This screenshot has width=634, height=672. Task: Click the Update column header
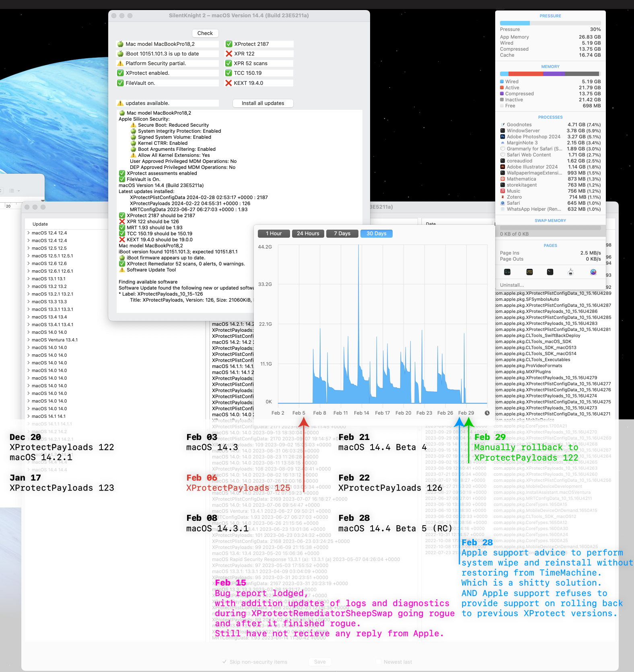coord(40,224)
